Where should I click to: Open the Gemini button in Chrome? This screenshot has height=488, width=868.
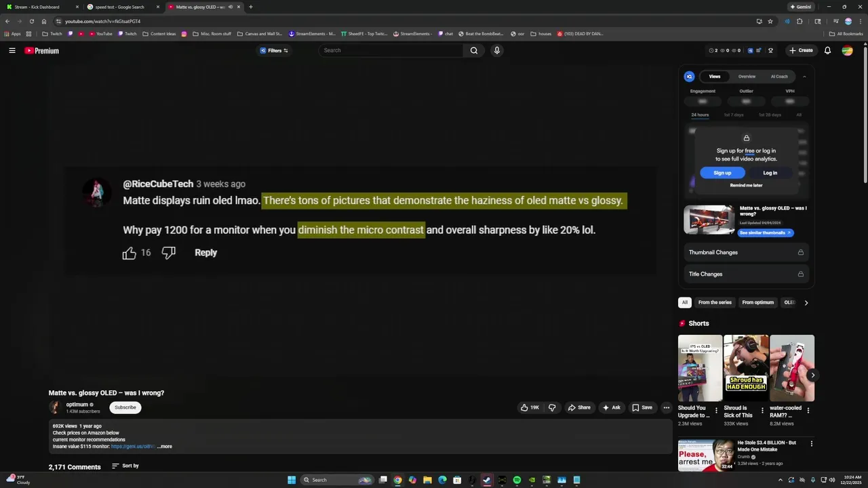[800, 7]
